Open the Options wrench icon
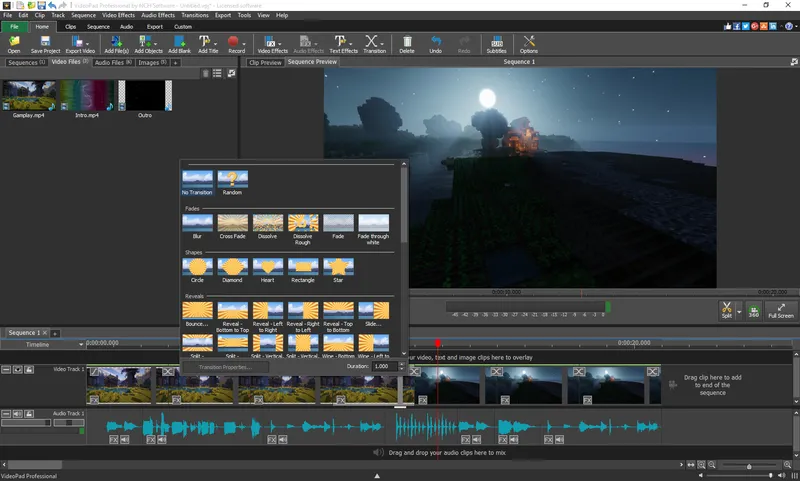This screenshot has height=481, width=800. point(528,42)
